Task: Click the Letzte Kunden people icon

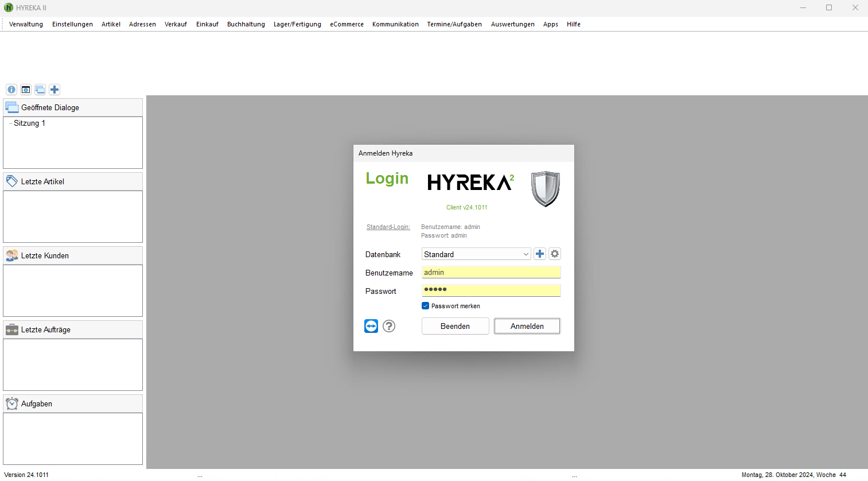Action: tap(12, 255)
